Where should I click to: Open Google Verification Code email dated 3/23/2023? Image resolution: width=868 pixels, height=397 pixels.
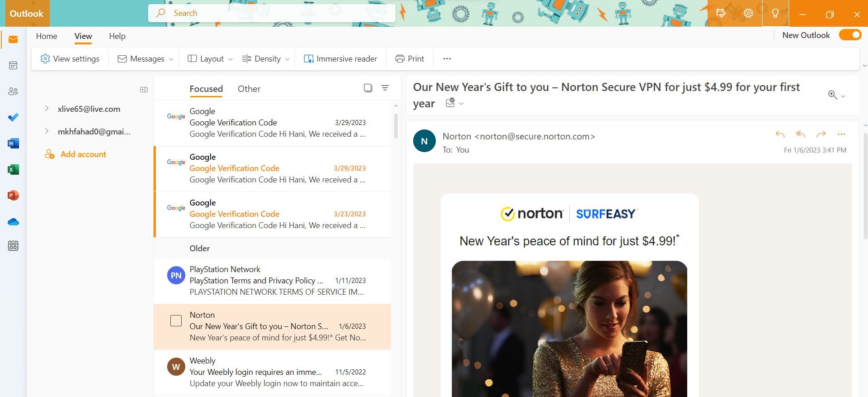[272, 215]
